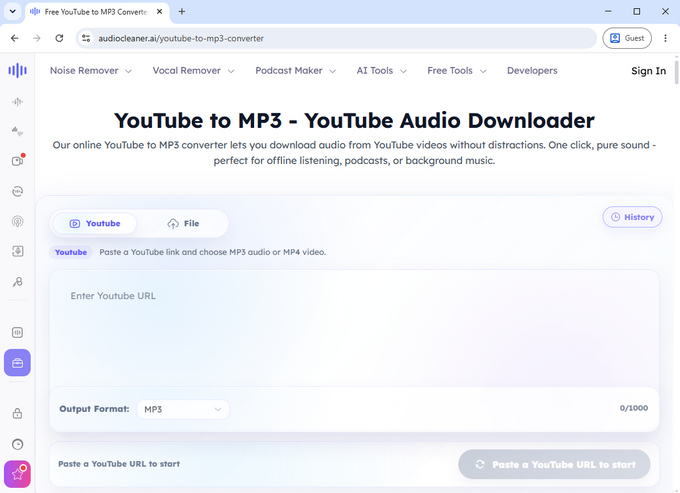Expand the Podcast Maker menu
680x493 pixels.
[295, 71]
